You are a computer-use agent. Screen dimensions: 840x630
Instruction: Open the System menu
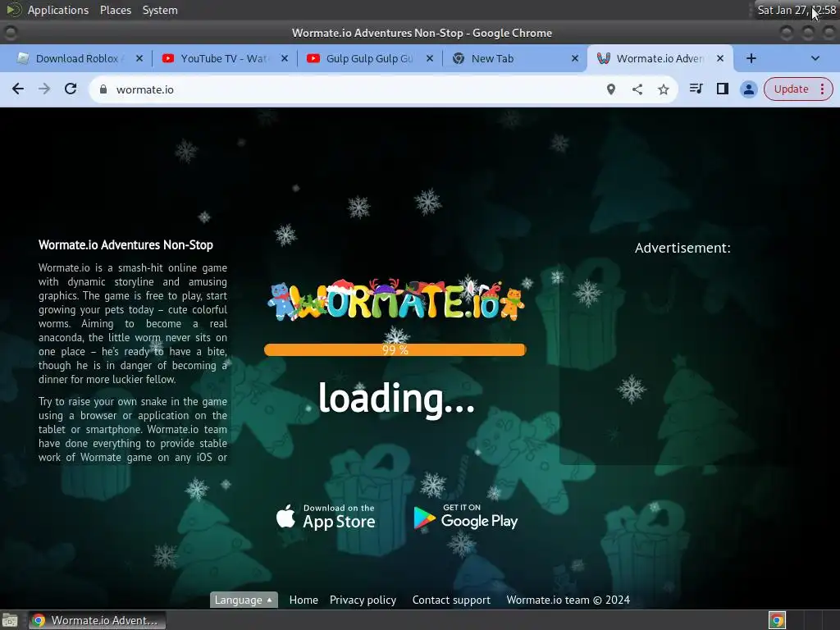pyautogui.click(x=160, y=10)
